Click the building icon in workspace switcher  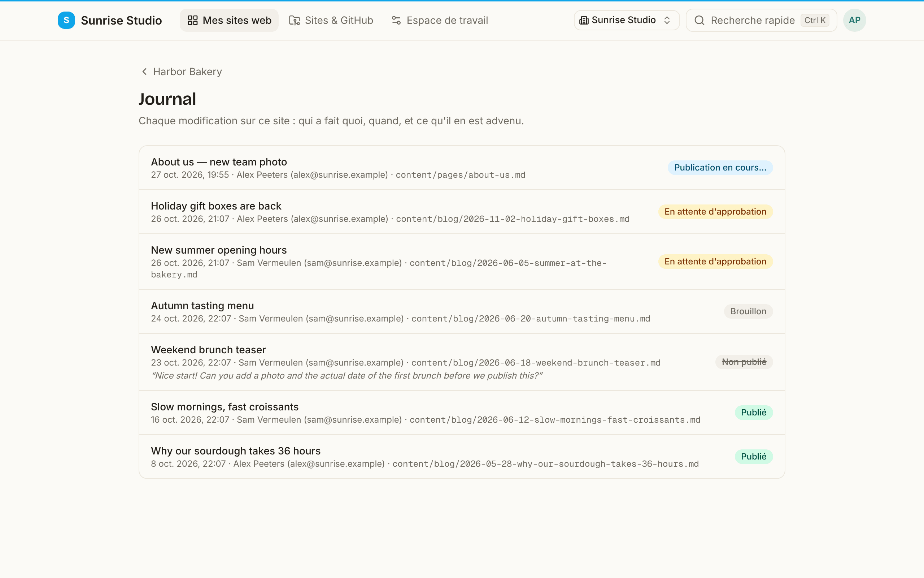(584, 20)
